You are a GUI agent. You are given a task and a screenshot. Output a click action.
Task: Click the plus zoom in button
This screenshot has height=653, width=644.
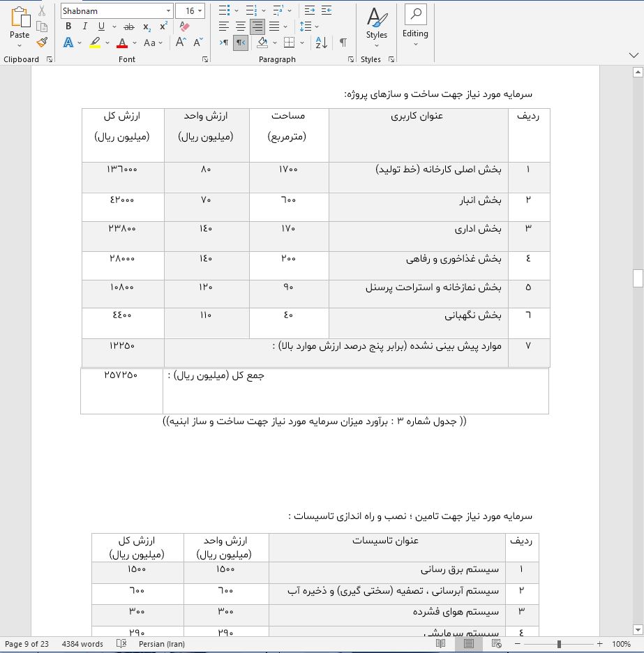coord(599,644)
